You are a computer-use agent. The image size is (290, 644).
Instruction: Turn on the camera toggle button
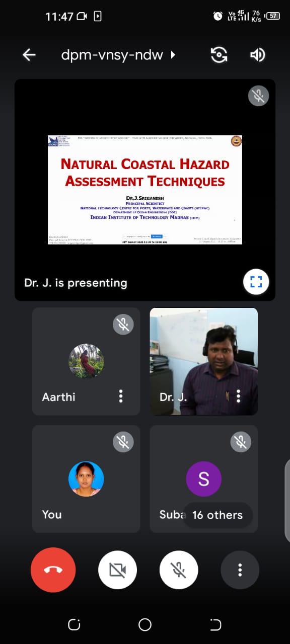[117, 570]
